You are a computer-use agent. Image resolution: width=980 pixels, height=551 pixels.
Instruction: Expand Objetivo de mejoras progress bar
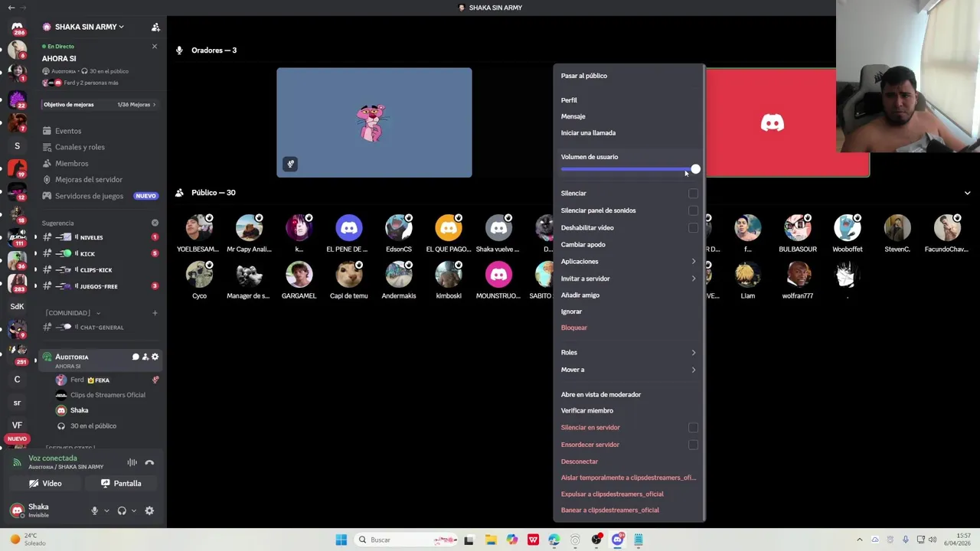100,105
